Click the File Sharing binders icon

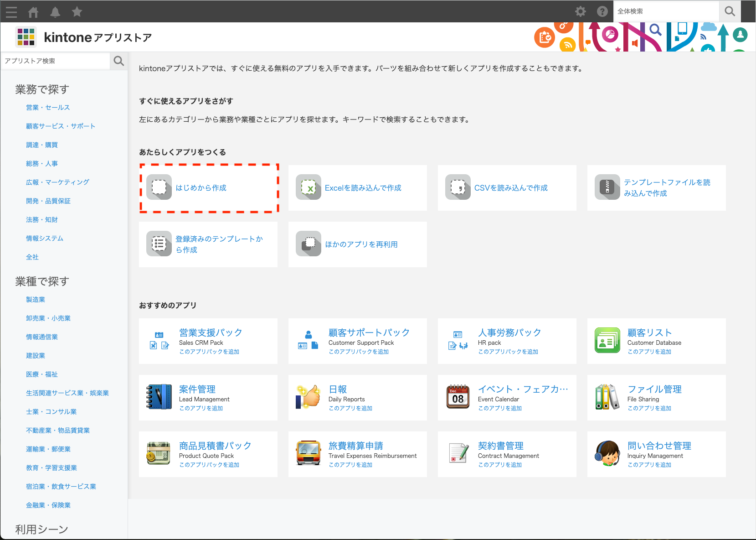pos(607,397)
